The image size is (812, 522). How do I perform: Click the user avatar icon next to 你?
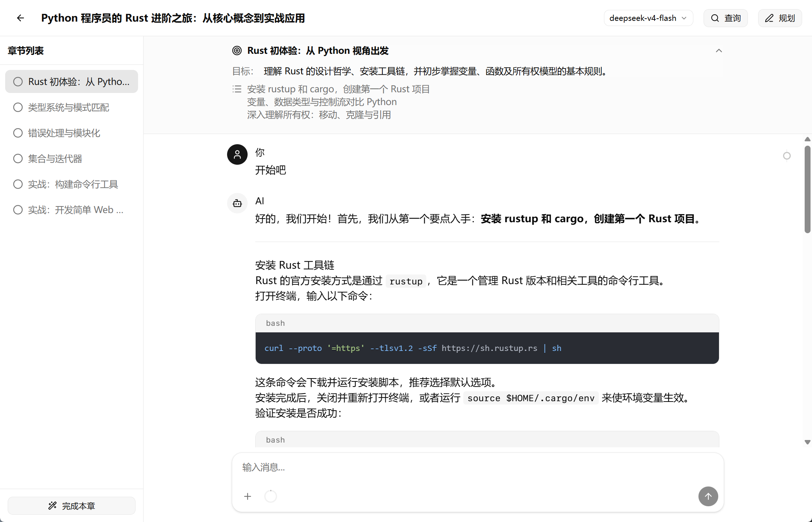point(237,154)
